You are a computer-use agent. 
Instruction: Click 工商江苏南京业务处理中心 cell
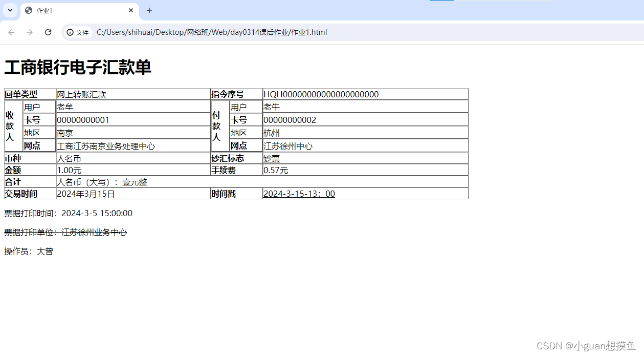coord(133,145)
